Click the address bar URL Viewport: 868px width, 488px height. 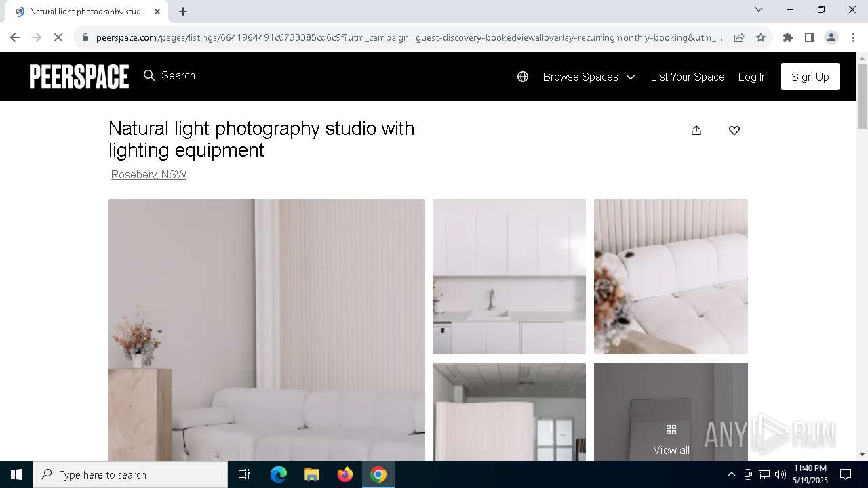click(x=409, y=37)
